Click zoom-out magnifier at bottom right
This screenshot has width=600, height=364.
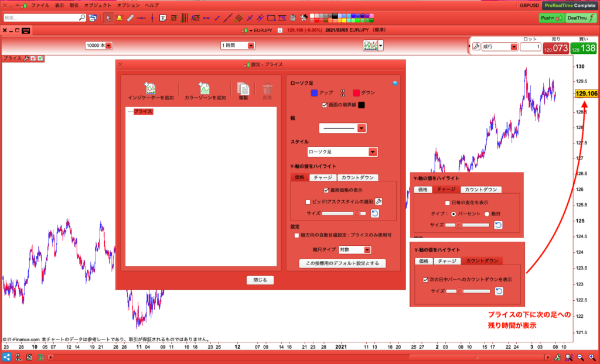581,358
